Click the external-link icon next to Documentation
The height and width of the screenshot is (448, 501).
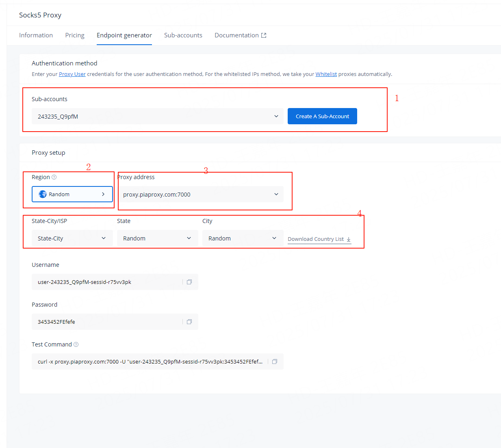264,35
